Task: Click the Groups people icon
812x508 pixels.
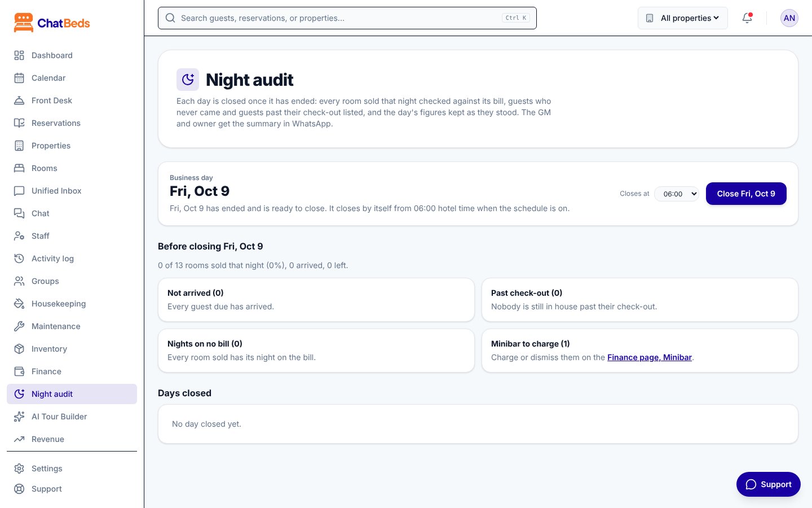Action: 19,281
